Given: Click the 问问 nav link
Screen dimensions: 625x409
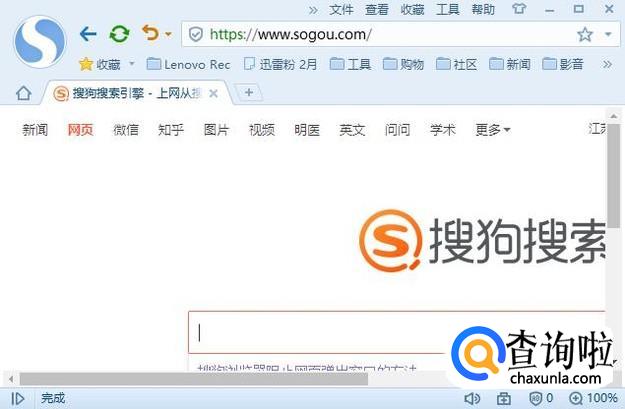Looking at the screenshot, I should tap(397, 130).
